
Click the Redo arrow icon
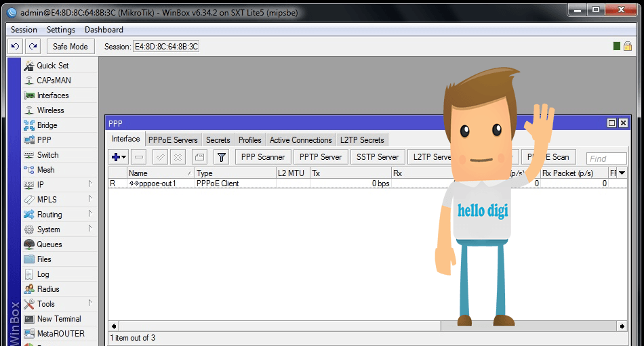[x=33, y=46]
